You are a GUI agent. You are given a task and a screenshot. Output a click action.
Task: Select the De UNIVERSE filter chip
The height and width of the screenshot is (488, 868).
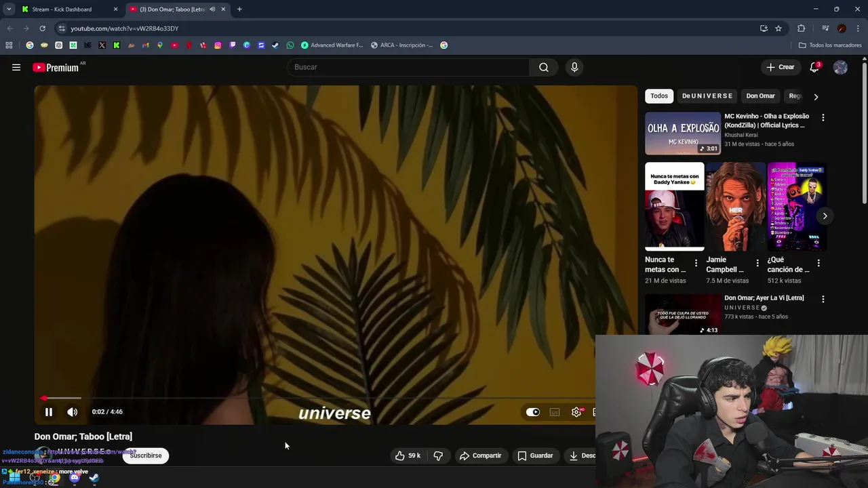tap(707, 96)
